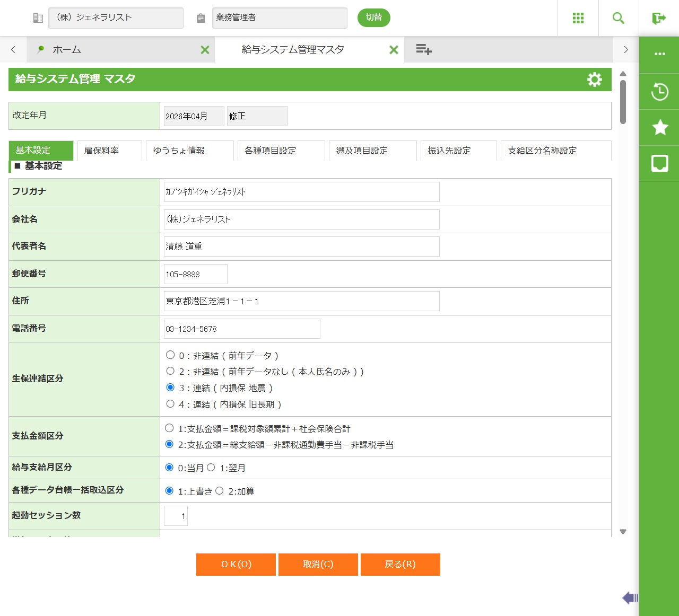Open settings gear in the green header
This screenshot has height=616, width=679.
pos(595,80)
